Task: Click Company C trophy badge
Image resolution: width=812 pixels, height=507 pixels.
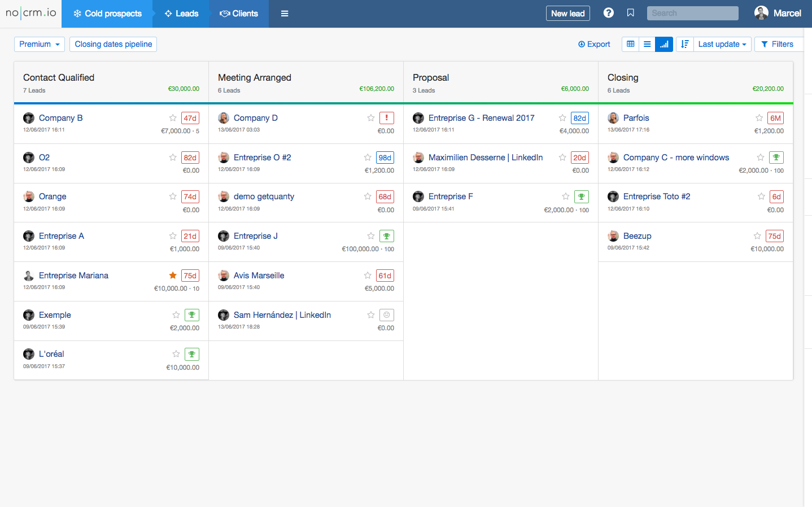Action: (x=776, y=158)
